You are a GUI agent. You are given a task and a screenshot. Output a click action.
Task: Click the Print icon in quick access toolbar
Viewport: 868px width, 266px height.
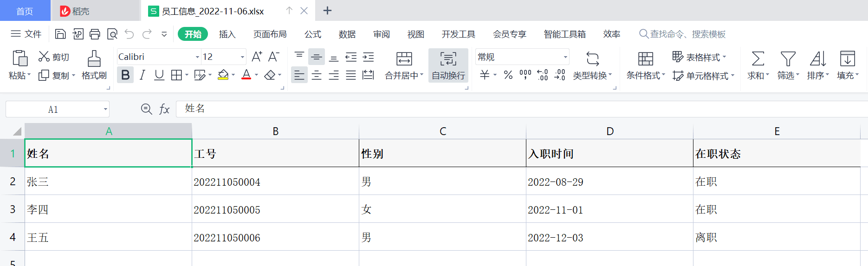(95, 34)
